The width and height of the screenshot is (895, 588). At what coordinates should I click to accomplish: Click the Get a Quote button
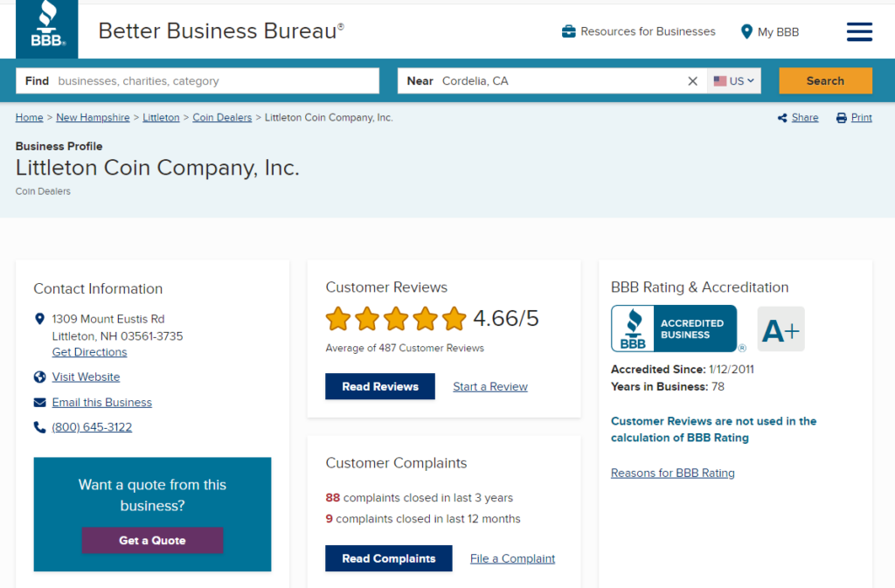[152, 540]
